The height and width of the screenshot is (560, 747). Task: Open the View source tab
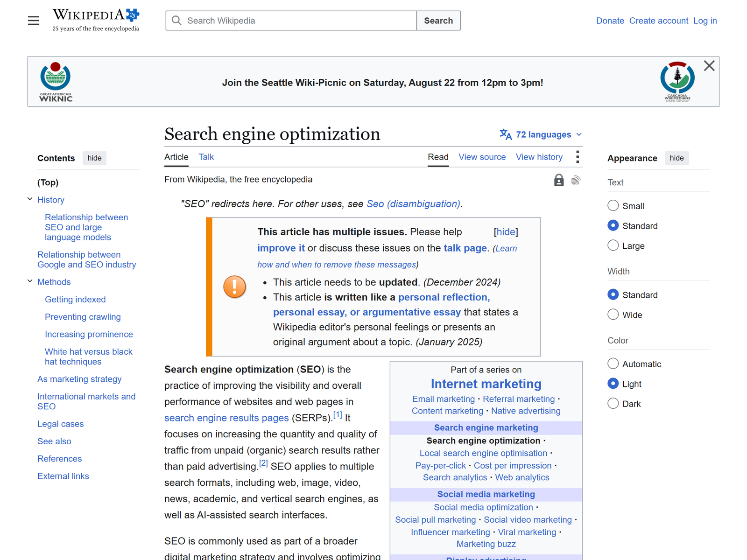click(482, 157)
